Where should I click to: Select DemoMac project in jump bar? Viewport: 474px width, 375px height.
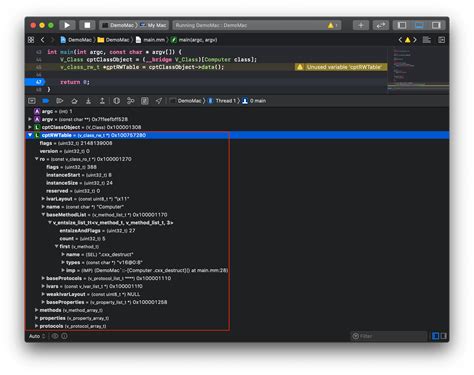click(x=76, y=40)
